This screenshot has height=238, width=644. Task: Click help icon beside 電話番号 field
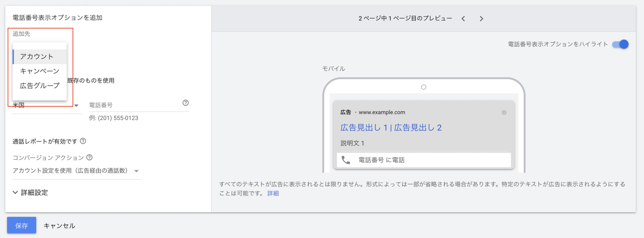pos(186,103)
